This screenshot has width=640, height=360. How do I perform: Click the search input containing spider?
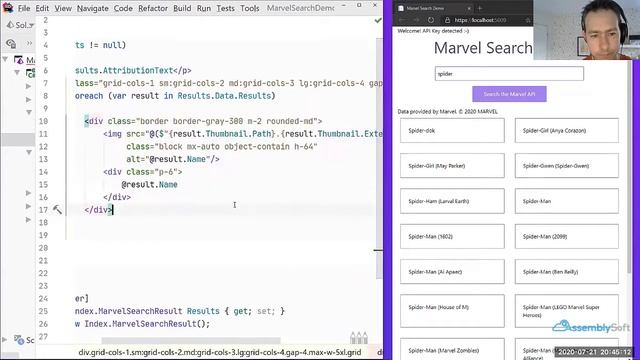[509, 74]
